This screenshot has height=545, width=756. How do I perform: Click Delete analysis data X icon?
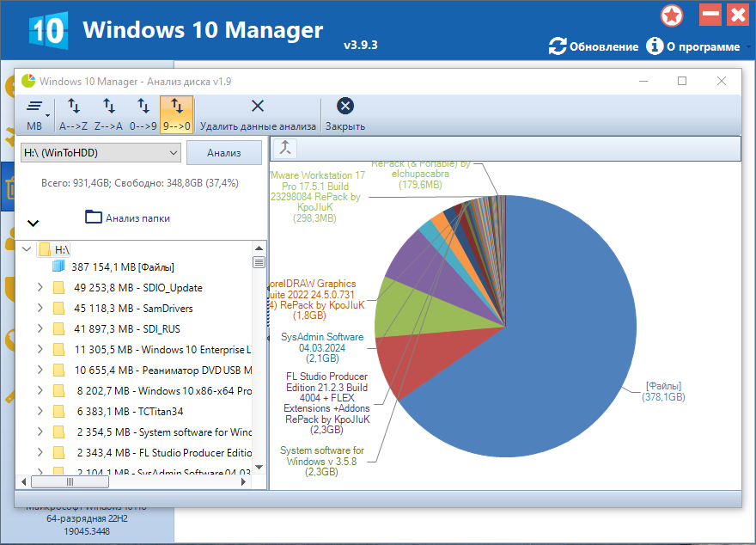[x=258, y=106]
